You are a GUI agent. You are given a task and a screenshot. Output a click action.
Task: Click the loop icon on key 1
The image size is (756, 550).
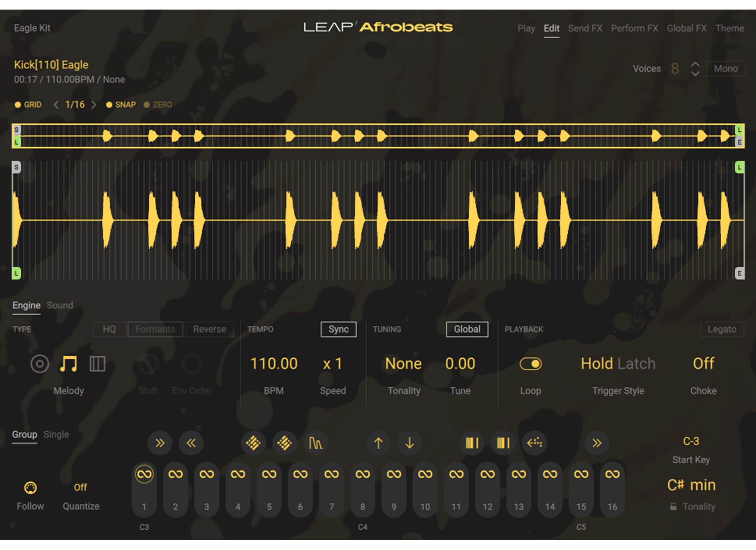coord(144,474)
